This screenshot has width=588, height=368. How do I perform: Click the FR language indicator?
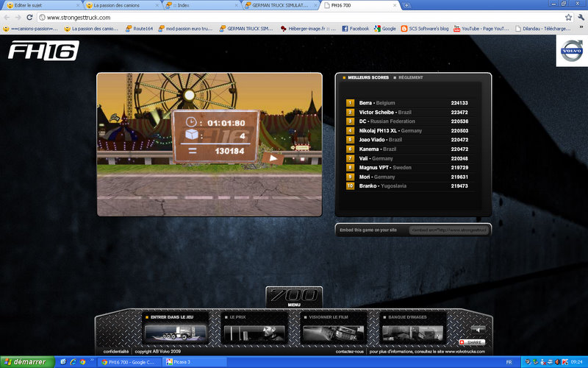[509, 362]
